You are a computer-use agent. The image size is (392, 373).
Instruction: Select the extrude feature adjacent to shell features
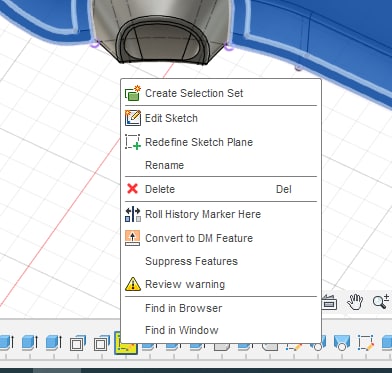[x=54, y=343]
